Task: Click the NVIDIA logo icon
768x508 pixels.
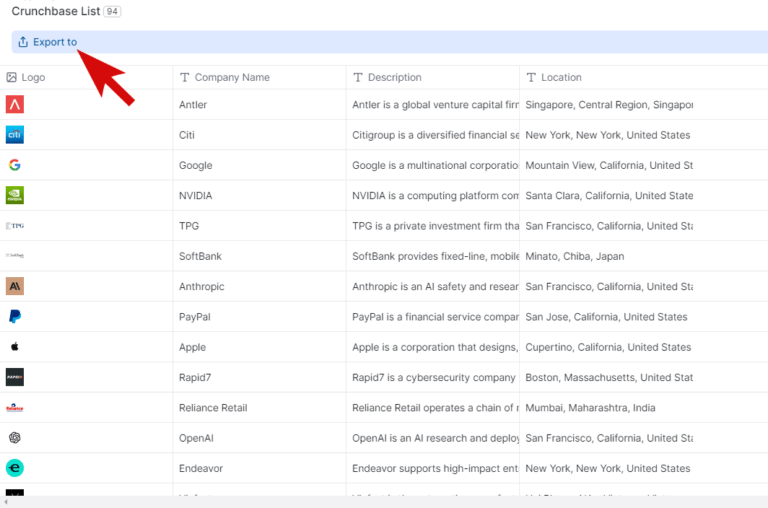Action: 15,196
